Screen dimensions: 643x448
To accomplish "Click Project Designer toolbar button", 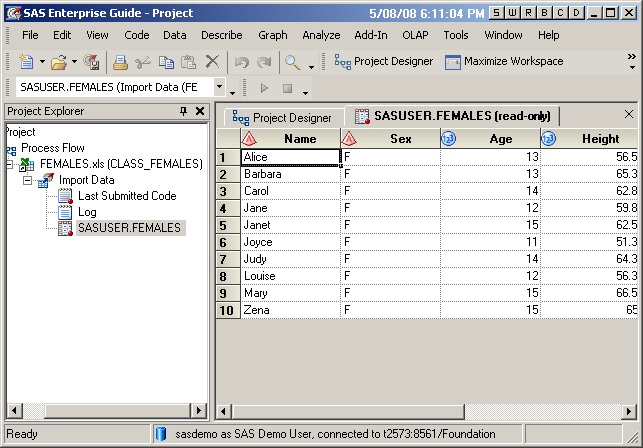I will 384,62.
